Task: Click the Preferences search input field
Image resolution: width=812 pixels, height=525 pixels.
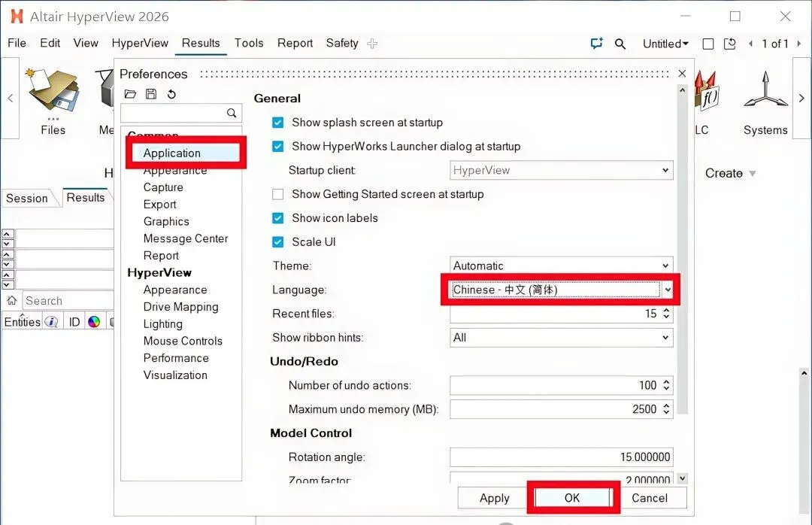Action: click(180, 113)
